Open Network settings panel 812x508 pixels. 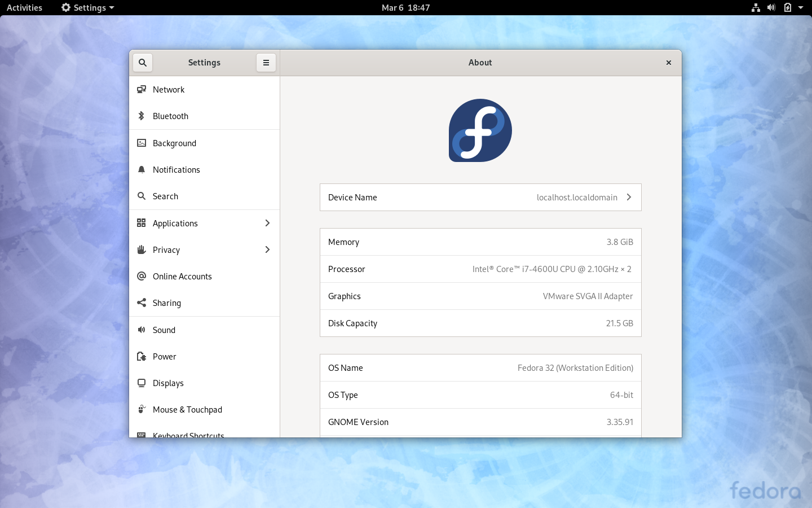(204, 89)
